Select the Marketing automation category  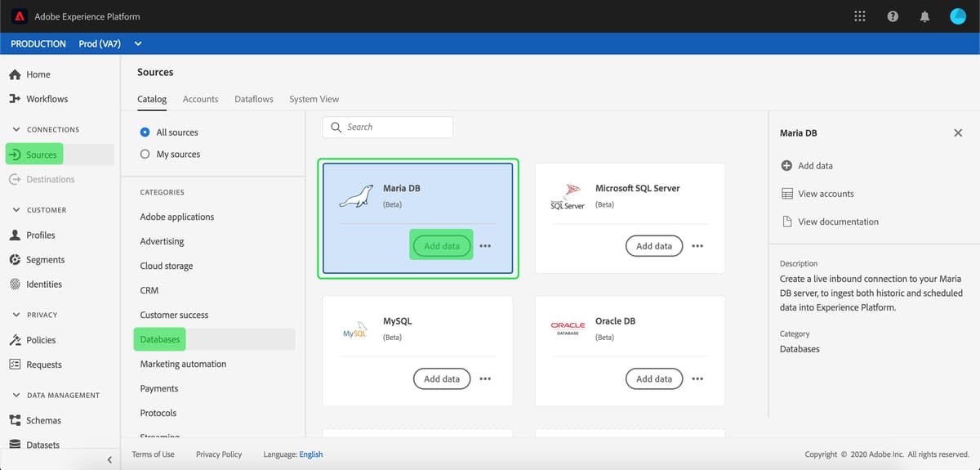(x=183, y=364)
